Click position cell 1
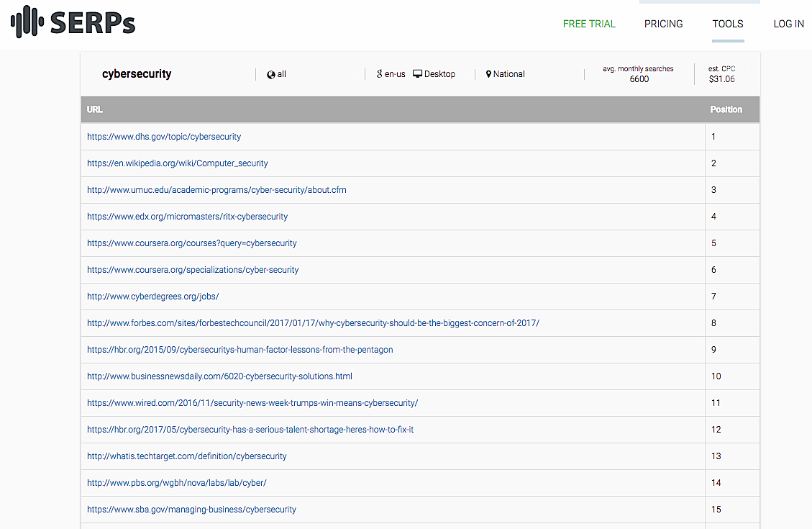812x529 pixels. (x=732, y=137)
